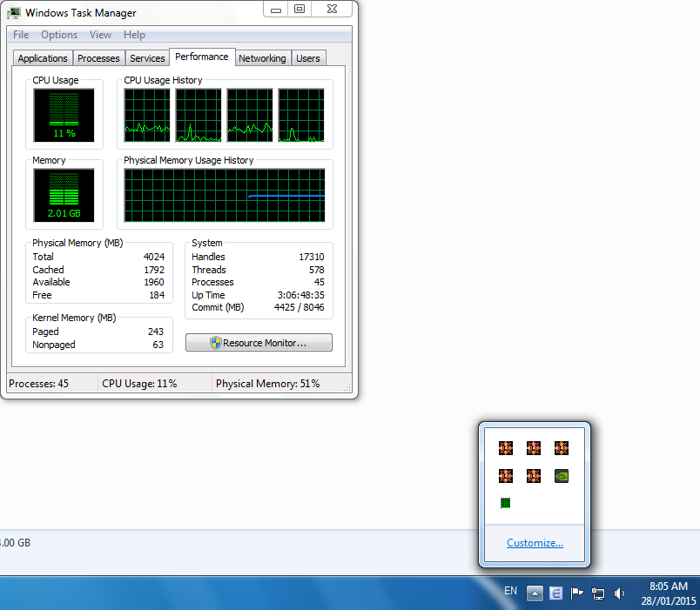
Task: Switch to the Services tab
Action: tap(147, 58)
